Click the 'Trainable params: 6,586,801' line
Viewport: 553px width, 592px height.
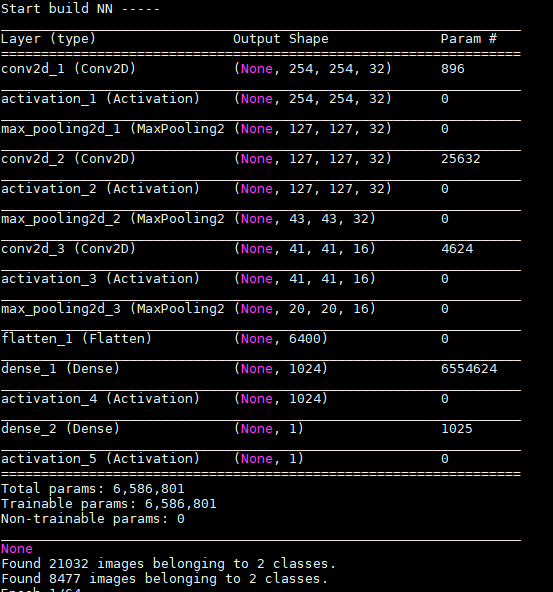click(x=109, y=504)
